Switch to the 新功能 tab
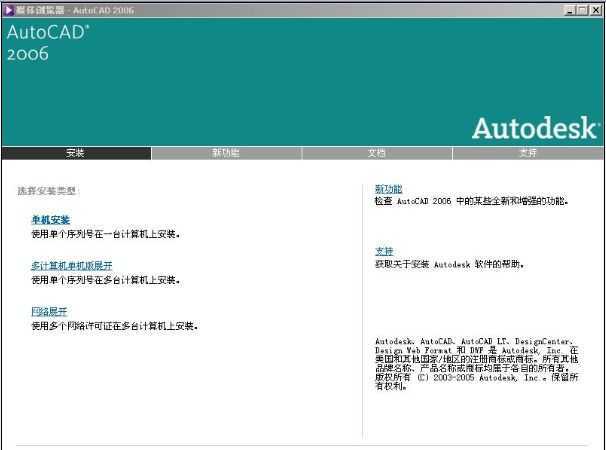The width and height of the screenshot is (606, 450). [226, 153]
